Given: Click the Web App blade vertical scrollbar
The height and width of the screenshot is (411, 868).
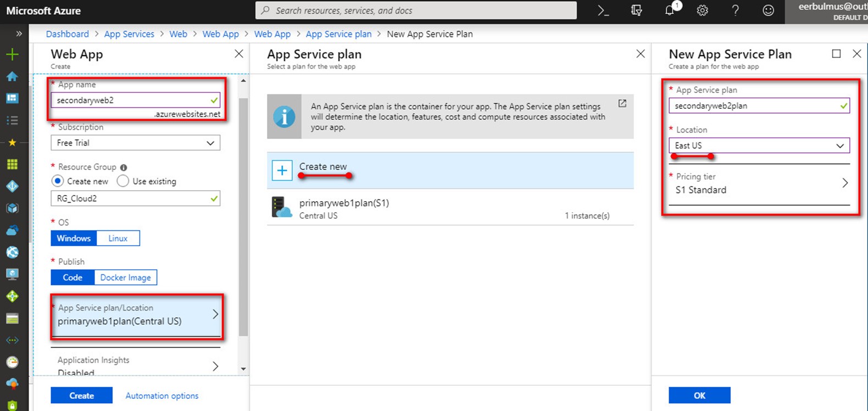Looking at the screenshot, I should 243,217.
